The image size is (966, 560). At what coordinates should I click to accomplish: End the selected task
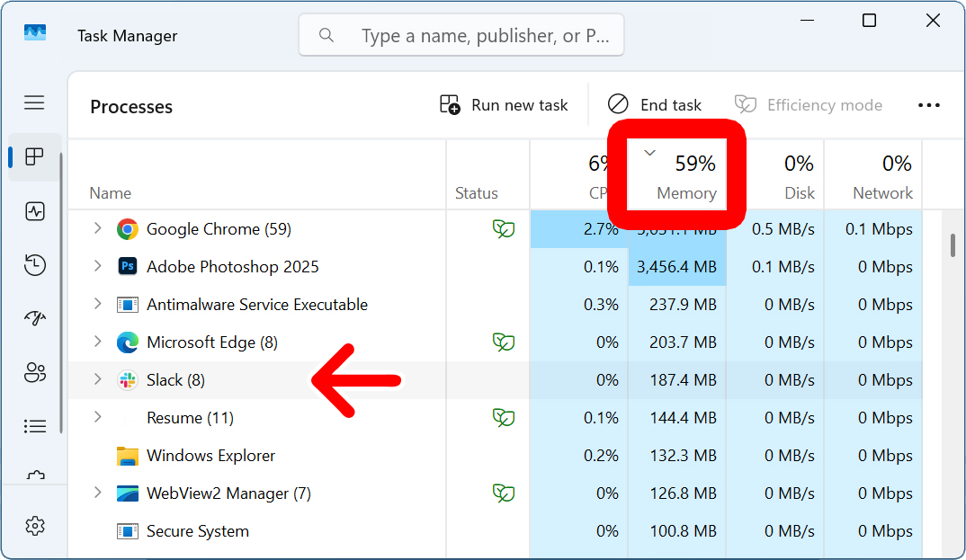[x=656, y=104]
